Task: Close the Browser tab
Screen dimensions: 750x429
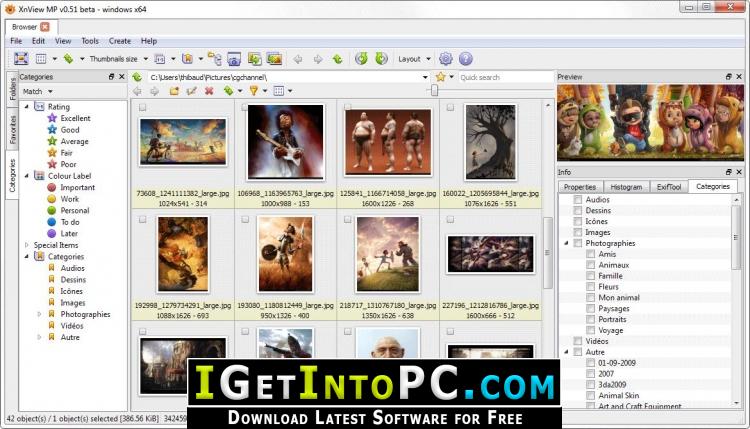Action: [x=45, y=27]
